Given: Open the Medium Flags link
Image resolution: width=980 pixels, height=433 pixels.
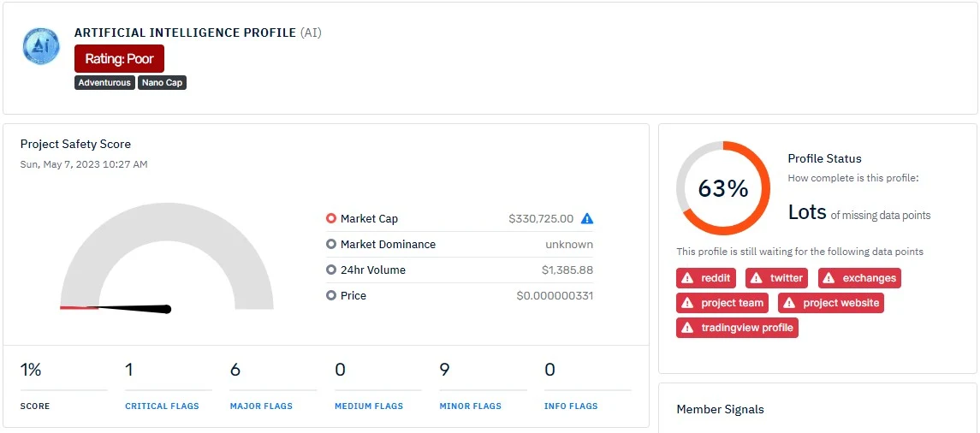Looking at the screenshot, I should click(369, 406).
